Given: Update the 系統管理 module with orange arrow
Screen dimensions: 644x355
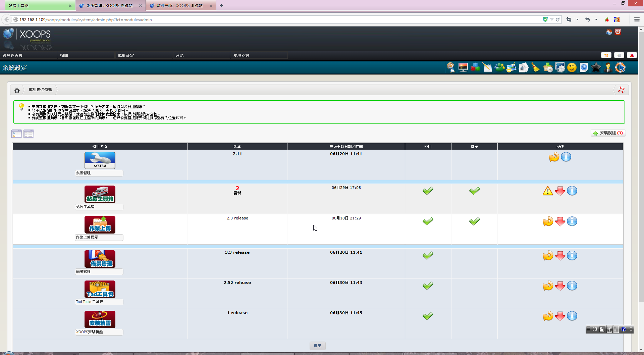Looking at the screenshot, I should point(554,157).
